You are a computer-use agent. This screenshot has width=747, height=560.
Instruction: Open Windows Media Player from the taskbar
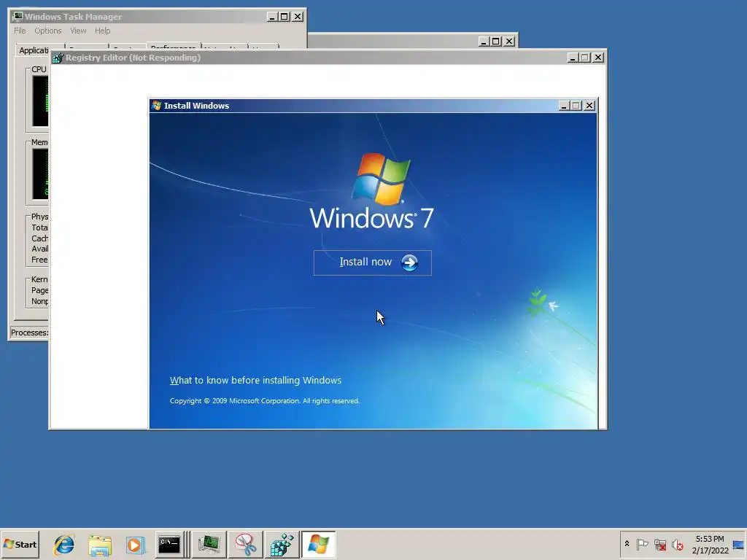click(135, 545)
